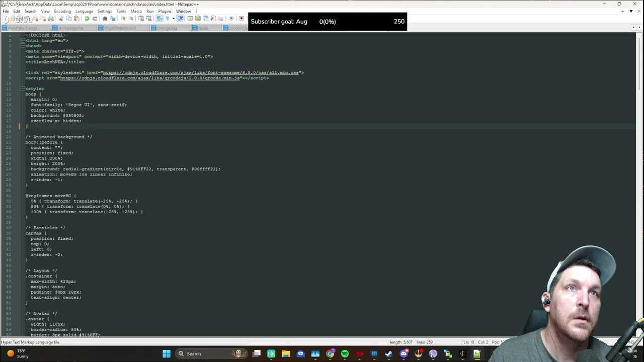Open the Language menu
Viewport: 644px width, 362px height.
click(84, 11)
